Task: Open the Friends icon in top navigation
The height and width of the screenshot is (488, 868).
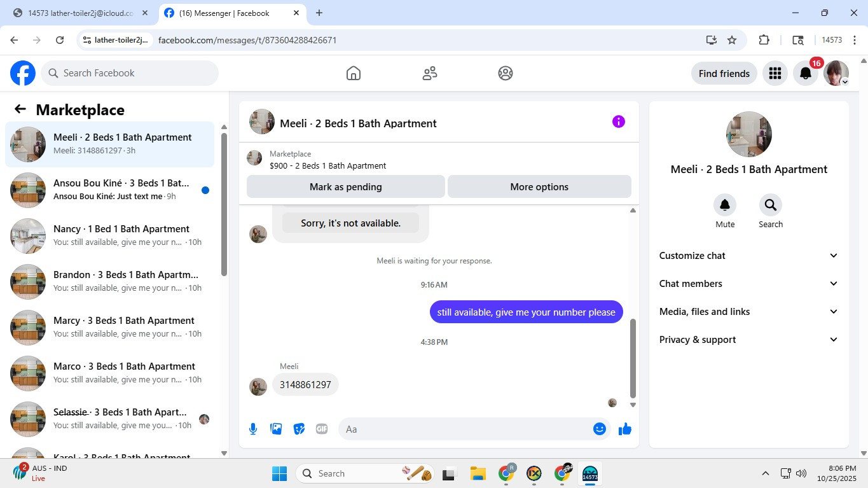Action: [x=430, y=73]
